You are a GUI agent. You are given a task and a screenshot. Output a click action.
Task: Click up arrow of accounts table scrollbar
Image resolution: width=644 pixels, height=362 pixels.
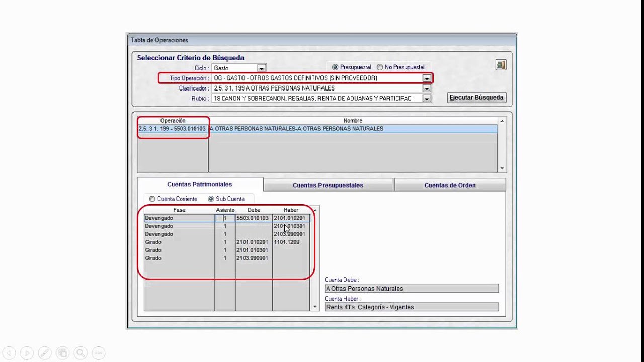315,210
